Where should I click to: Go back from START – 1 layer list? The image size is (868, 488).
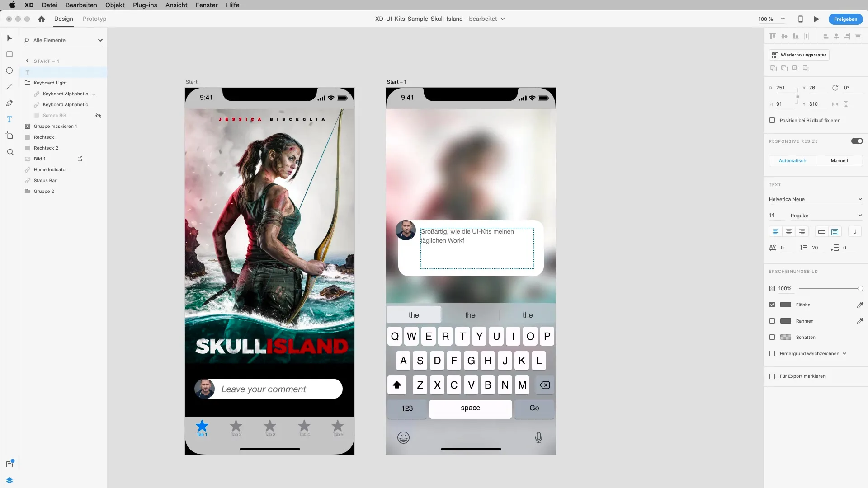point(27,61)
